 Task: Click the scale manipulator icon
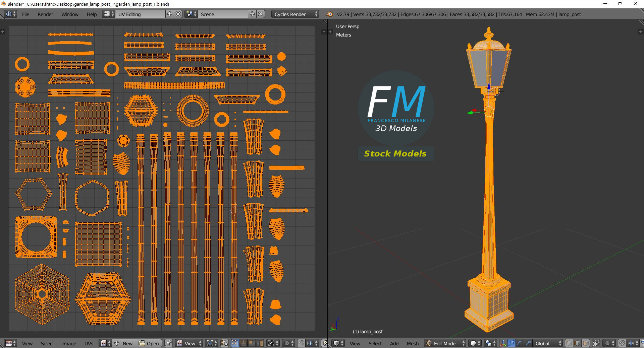[528, 343]
